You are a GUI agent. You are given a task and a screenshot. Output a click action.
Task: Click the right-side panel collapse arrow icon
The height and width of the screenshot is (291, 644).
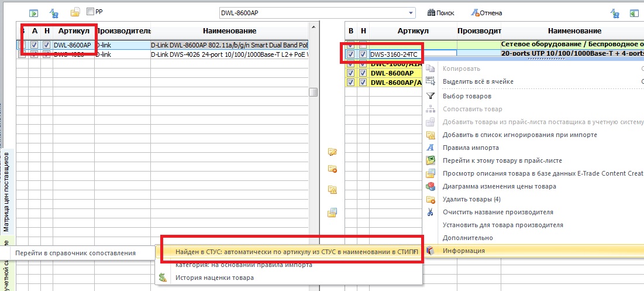[633, 13]
